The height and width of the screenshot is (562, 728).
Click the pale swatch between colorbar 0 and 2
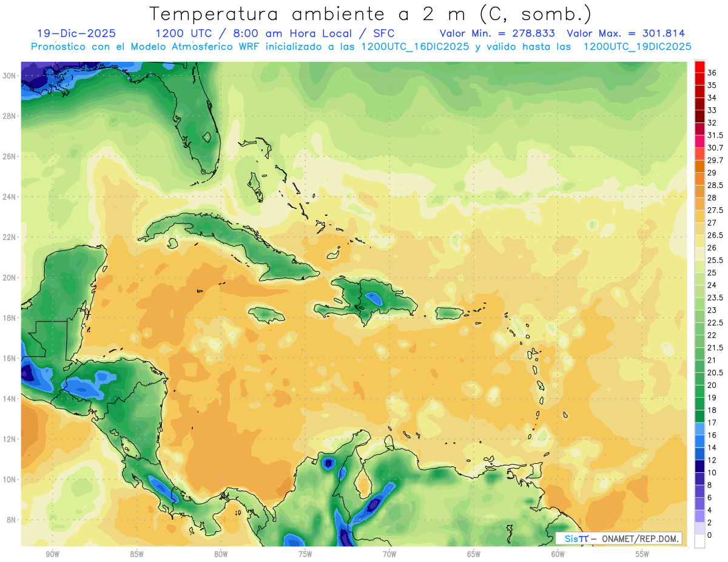pyautogui.click(x=699, y=529)
